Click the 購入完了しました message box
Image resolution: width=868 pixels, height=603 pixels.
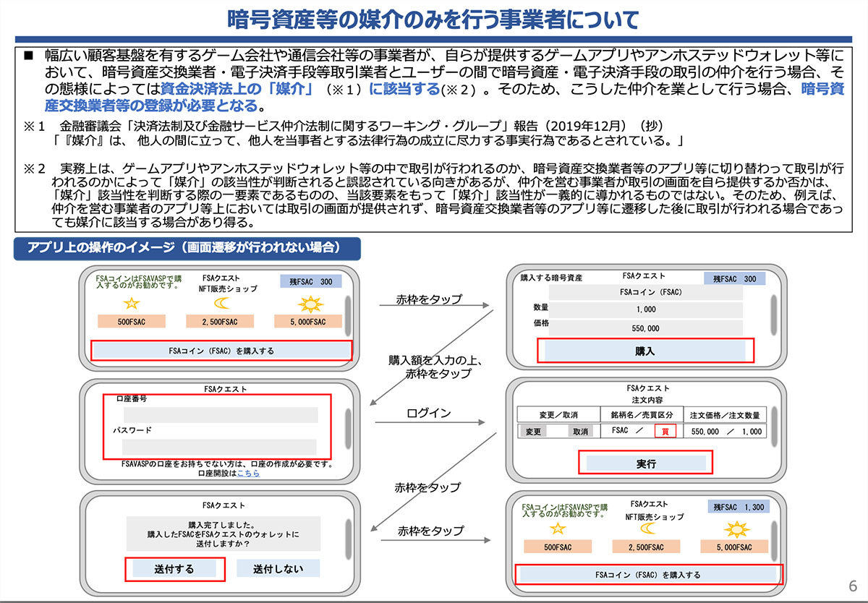click(224, 534)
